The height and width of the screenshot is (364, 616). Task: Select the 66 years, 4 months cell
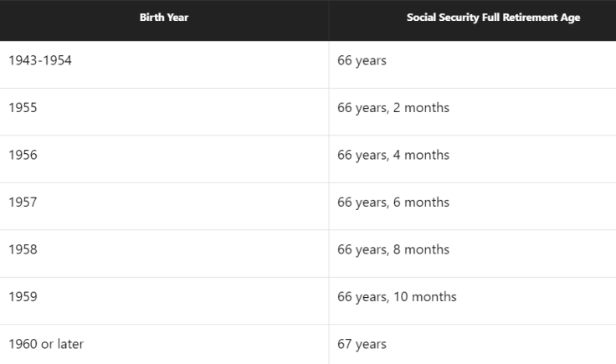472,159
